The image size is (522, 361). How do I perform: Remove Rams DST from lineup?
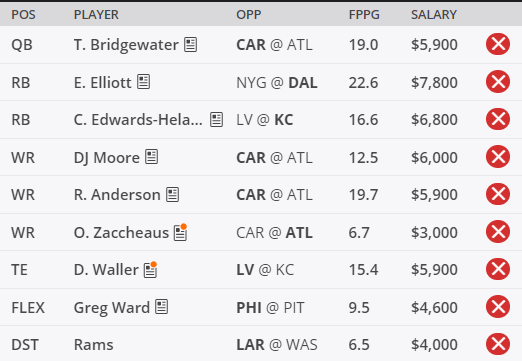pyautogui.click(x=498, y=344)
